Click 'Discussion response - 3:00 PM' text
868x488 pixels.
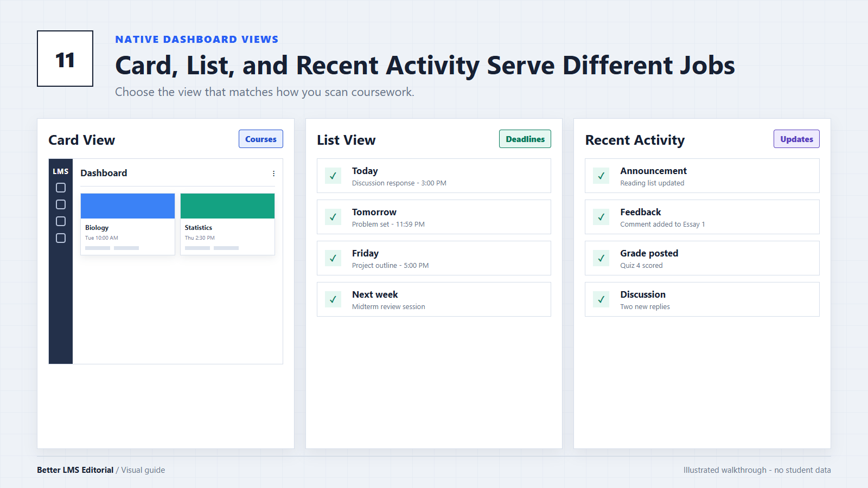click(x=399, y=183)
